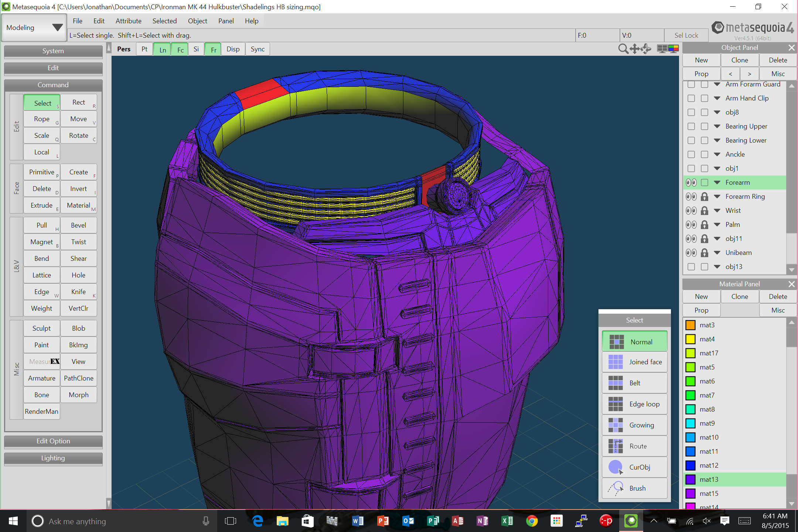Click the Knife command button
The image size is (798, 532).
(x=79, y=292)
